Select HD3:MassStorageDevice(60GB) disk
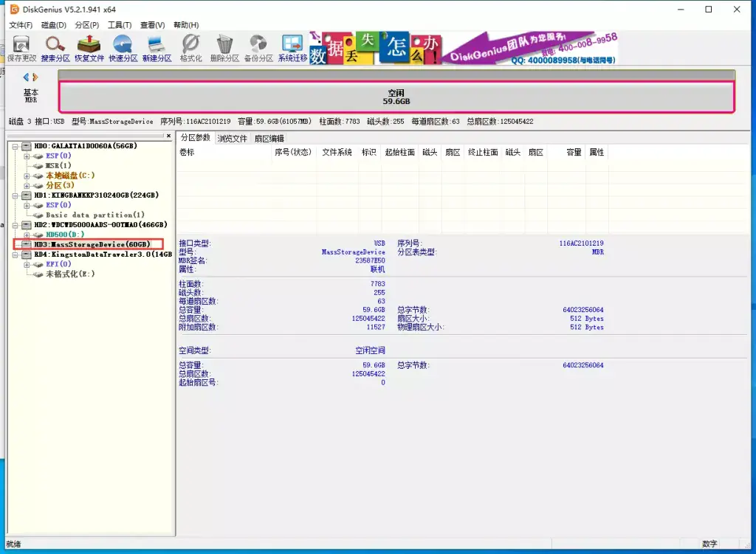Screen dimensions: 756x554 pyautogui.click(x=92, y=245)
